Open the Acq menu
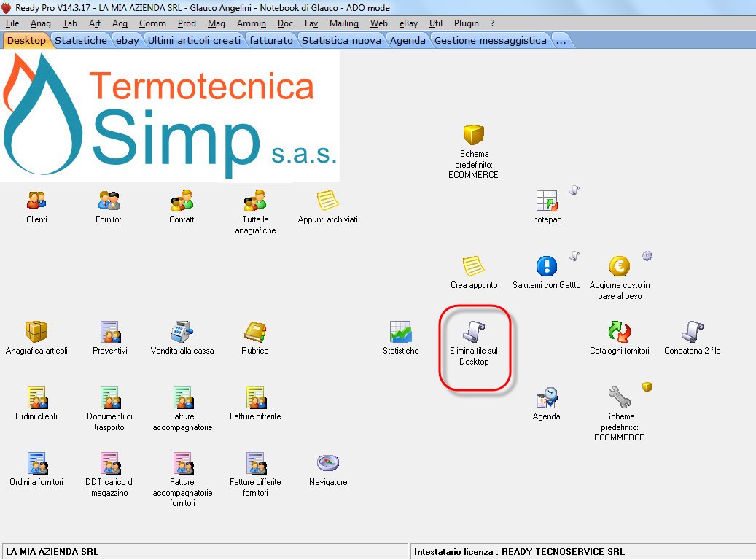 (x=120, y=23)
